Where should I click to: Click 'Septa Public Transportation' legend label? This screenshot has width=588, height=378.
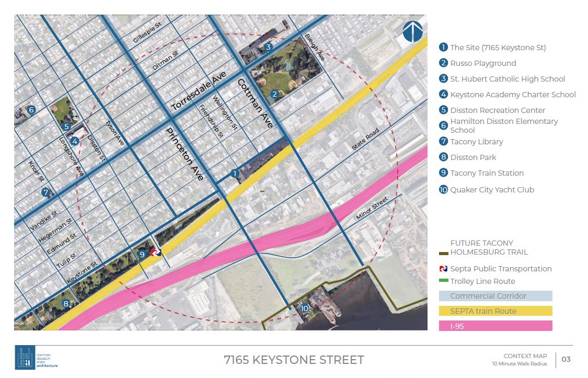(501, 269)
